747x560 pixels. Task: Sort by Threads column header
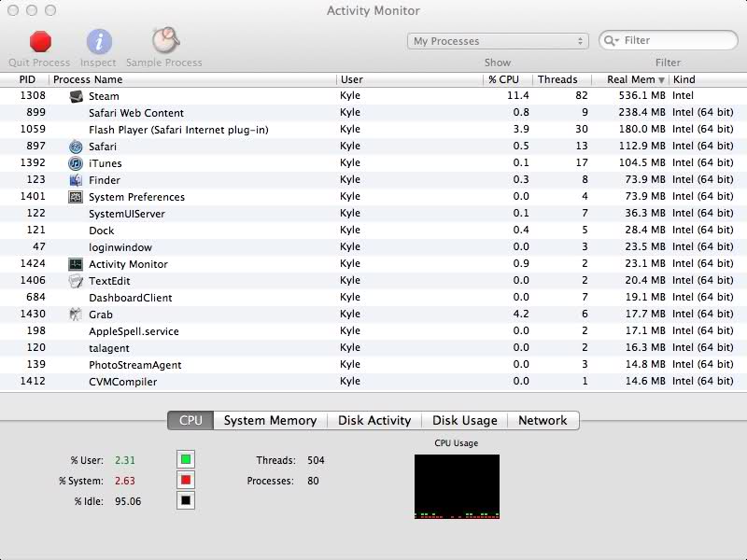(557, 79)
